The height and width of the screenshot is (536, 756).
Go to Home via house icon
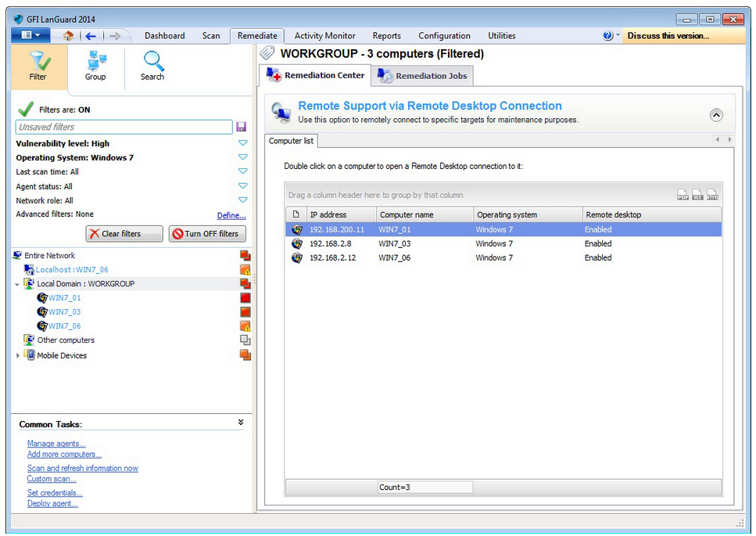coord(69,36)
